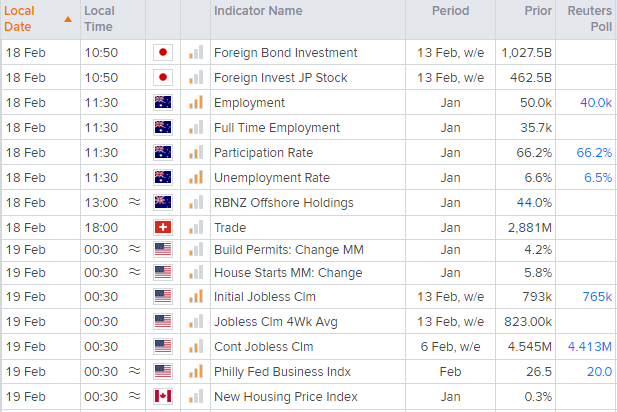Open the Participation Rate indicator
The height and width of the screenshot is (412, 617).
coord(263,152)
